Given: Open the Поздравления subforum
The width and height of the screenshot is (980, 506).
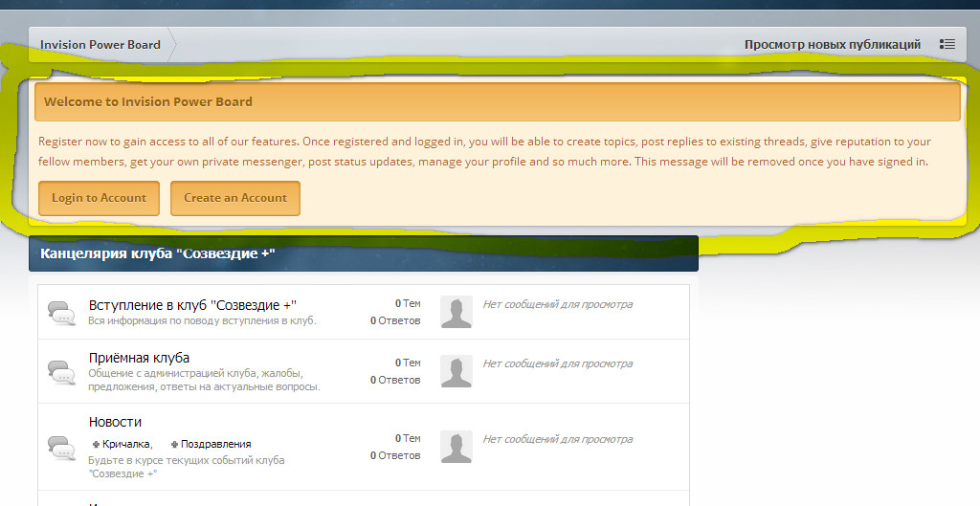Looking at the screenshot, I should click(x=215, y=444).
